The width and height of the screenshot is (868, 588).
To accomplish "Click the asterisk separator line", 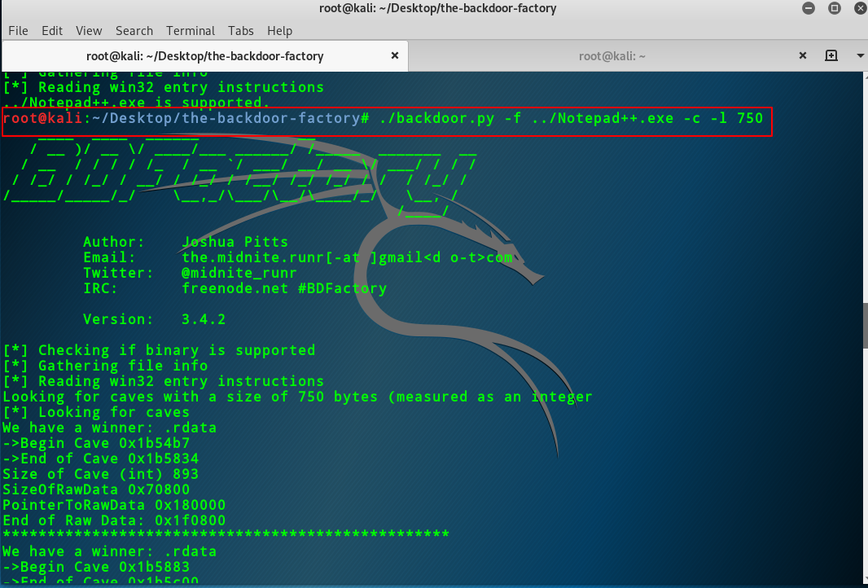I will (226, 535).
